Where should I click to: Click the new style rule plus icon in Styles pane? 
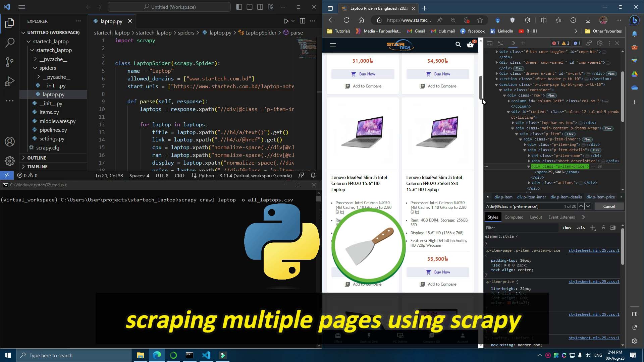tap(593, 228)
